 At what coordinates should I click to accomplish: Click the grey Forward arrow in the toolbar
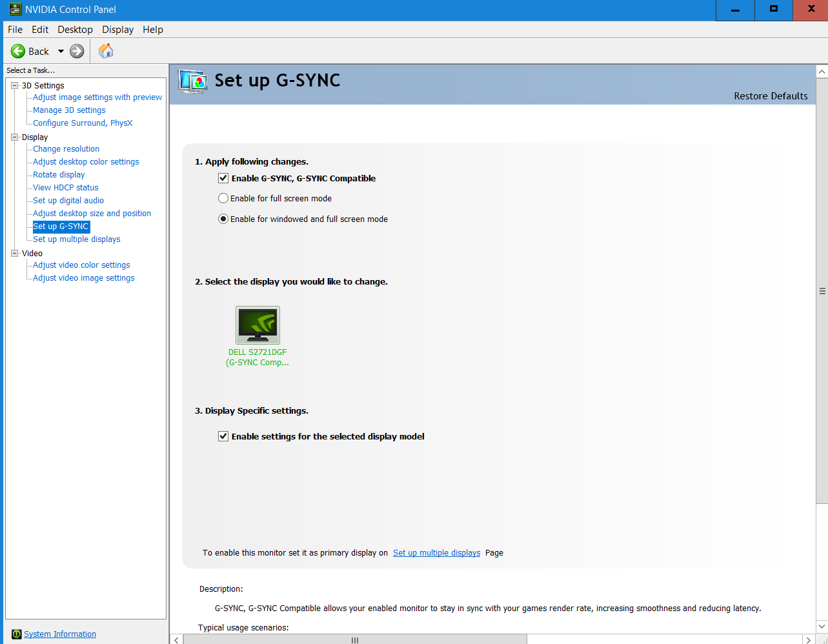[77, 51]
